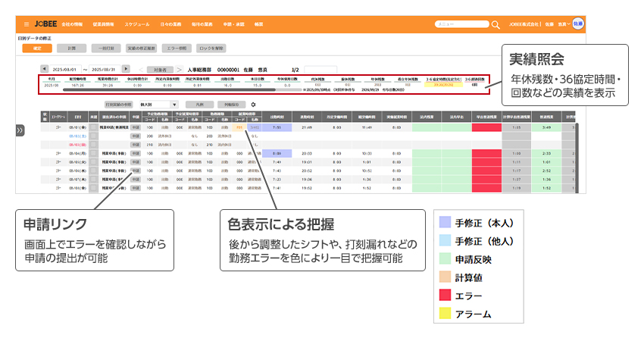The width and height of the screenshot is (644, 338).
Task: Open the hamburger menu beside the JOBEE logo
Action: [x=27, y=24]
